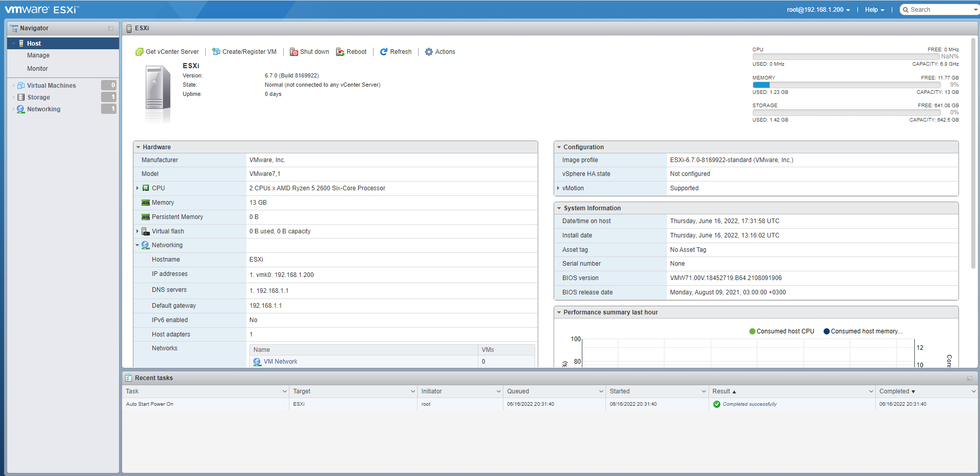Sort by the Completed column header
This screenshot has width=980, height=476.
(x=926, y=391)
